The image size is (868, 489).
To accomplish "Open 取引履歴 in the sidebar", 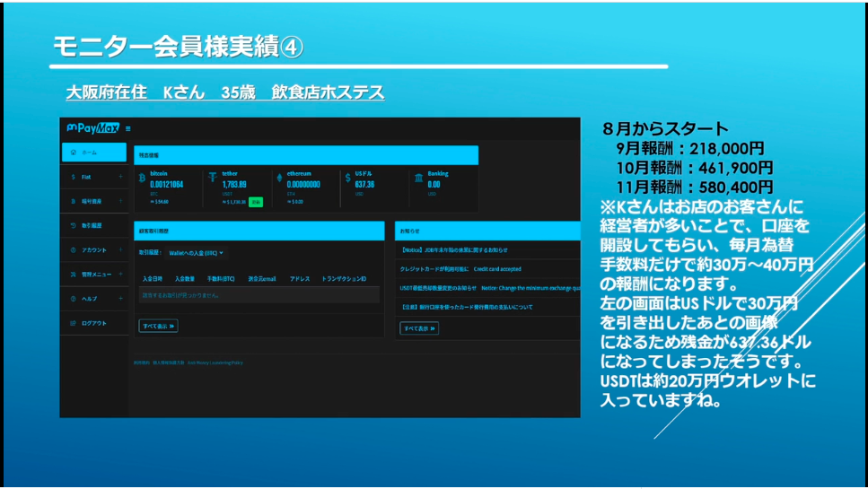I will click(x=94, y=226).
